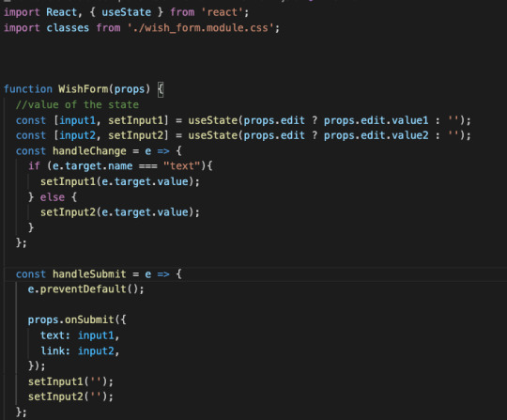Click 'react' in the first import line
The image size is (507, 420).
click(x=223, y=12)
